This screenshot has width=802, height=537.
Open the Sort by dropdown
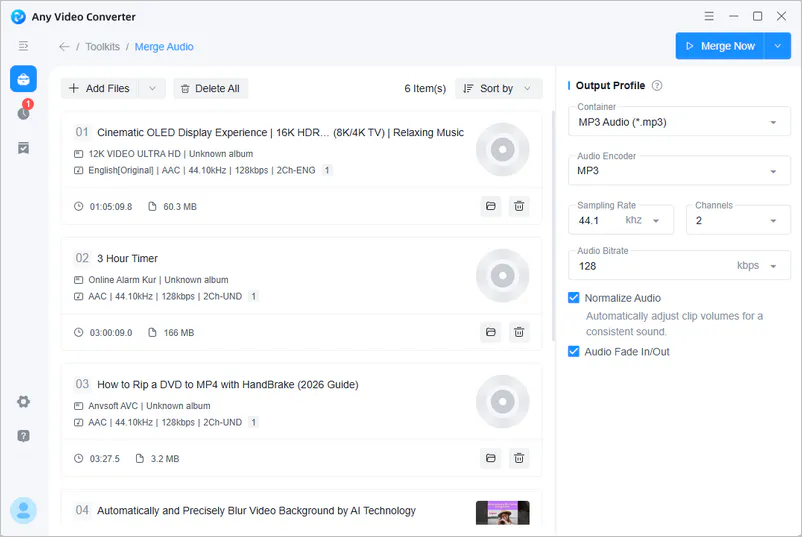point(498,88)
